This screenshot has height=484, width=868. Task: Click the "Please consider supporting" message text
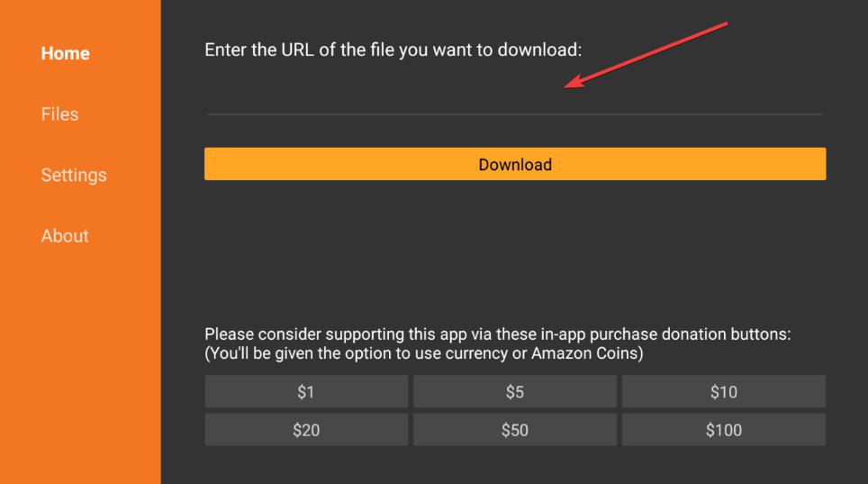497,334
